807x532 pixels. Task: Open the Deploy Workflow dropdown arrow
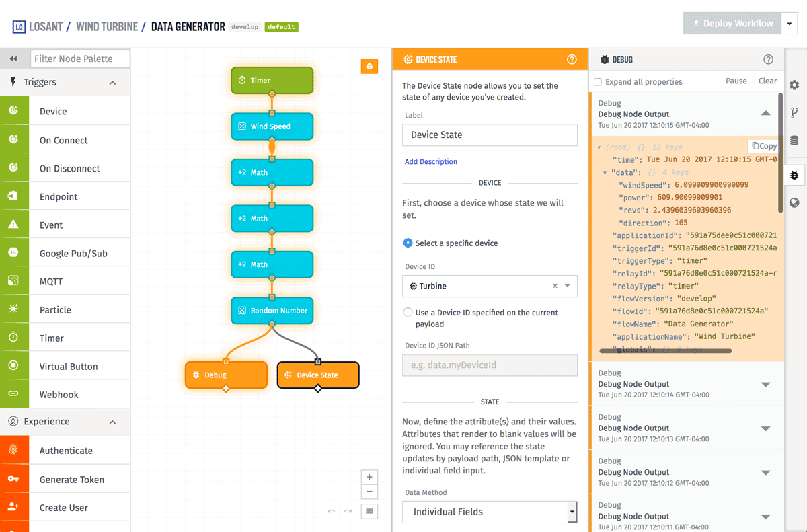[x=790, y=24]
